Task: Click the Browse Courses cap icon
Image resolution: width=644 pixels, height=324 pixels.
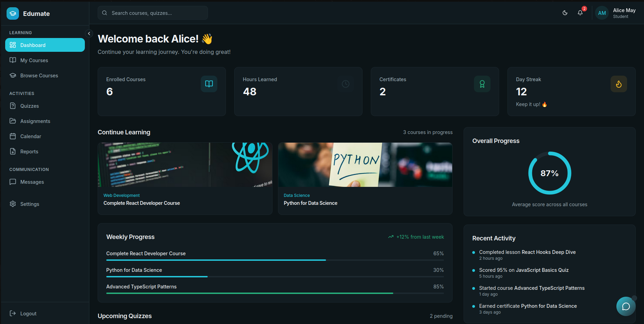Action: [13, 75]
